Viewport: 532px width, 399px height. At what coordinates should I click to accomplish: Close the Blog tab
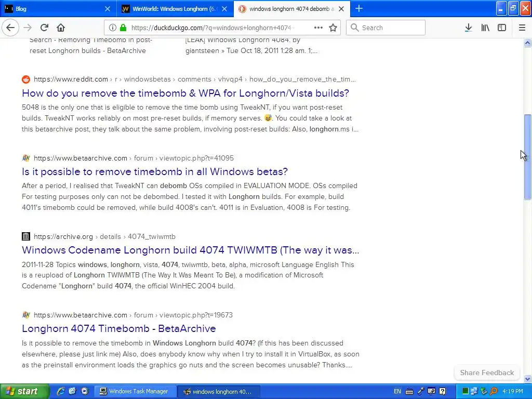click(x=107, y=9)
